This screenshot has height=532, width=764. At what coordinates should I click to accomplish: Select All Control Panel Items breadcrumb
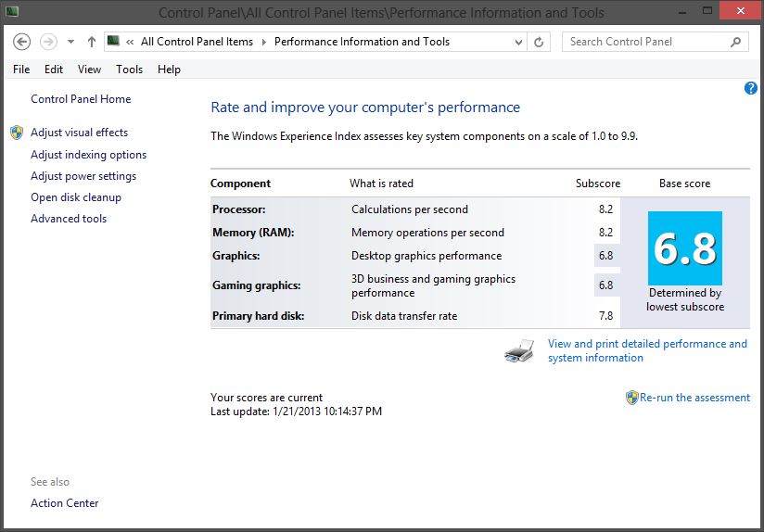click(x=197, y=42)
